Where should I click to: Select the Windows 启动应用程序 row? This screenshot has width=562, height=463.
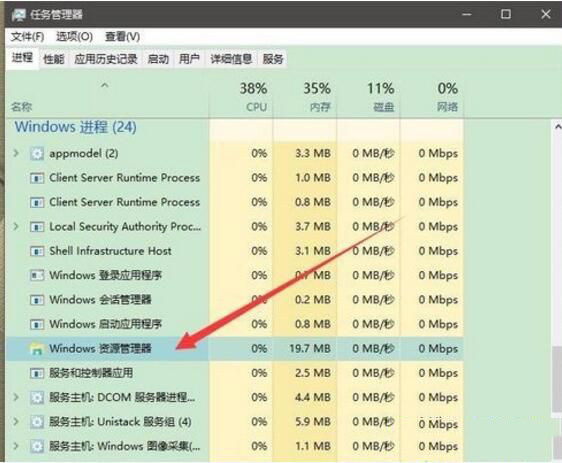click(x=234, y=324)
